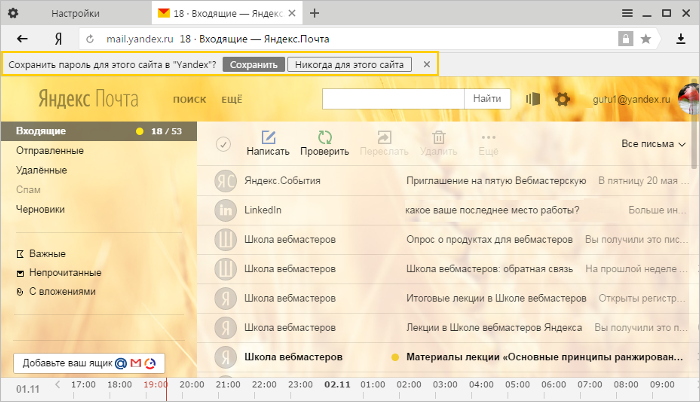Open the Спам folder
This screenshot has width=700, height=402.
click(x=28, y=190)
